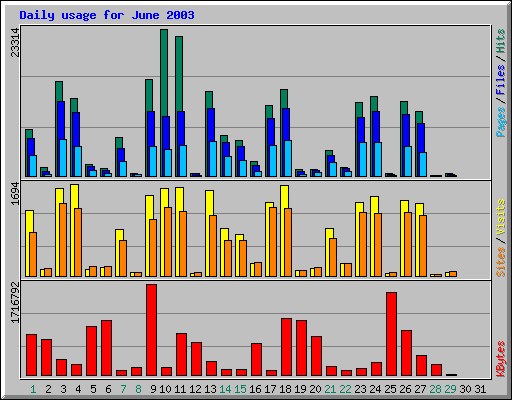Select the blue files bar for day 3
Screen dimensions: 512x400
(x=61, y=120)
